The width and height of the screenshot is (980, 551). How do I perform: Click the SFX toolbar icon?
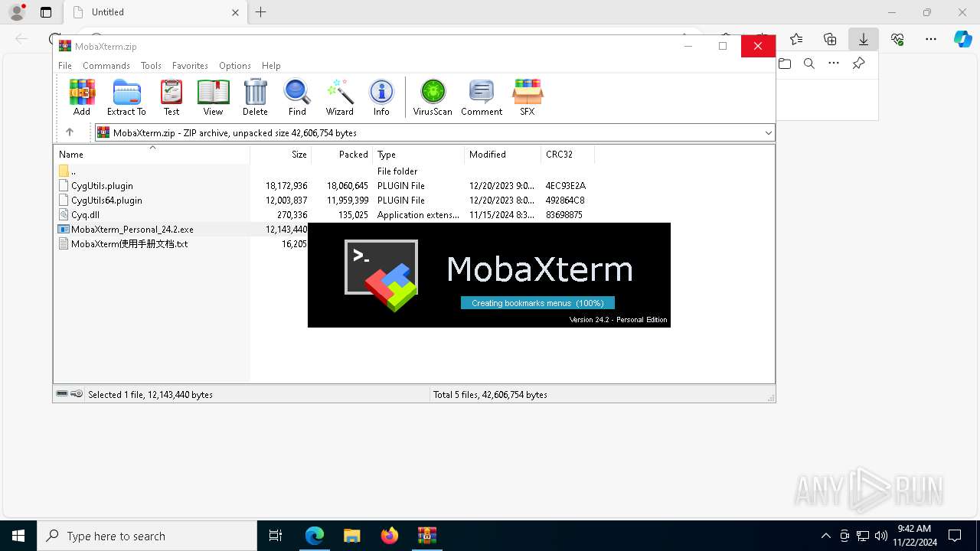(x=528, y=97)
